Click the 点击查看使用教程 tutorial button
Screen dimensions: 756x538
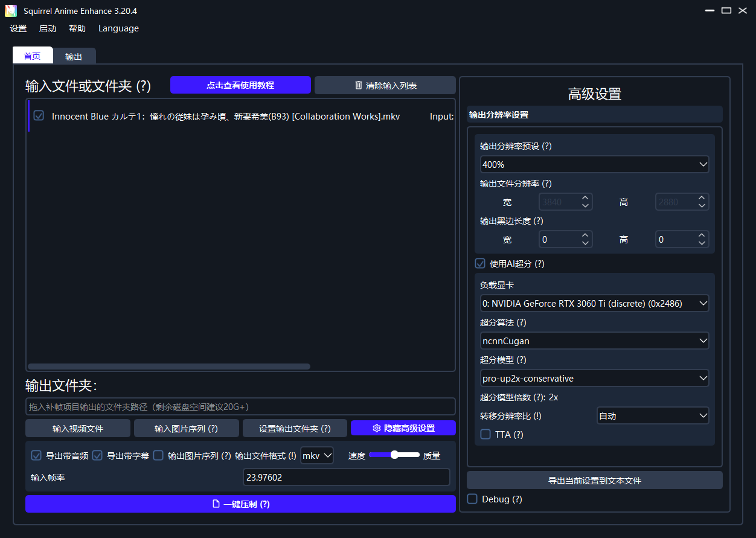pyautogui.click(x=240, y=85)
